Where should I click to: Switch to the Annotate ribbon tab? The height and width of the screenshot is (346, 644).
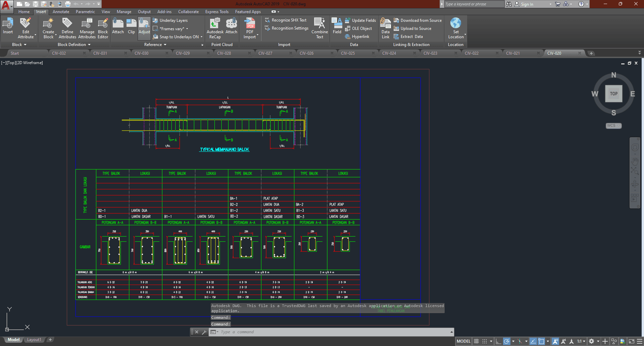(61, 12)
